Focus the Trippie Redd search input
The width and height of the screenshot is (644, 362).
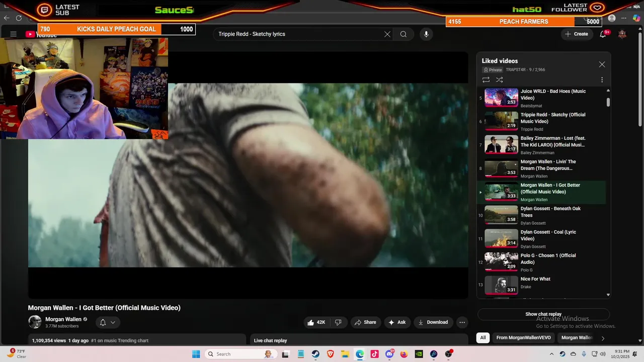[299, 34]
